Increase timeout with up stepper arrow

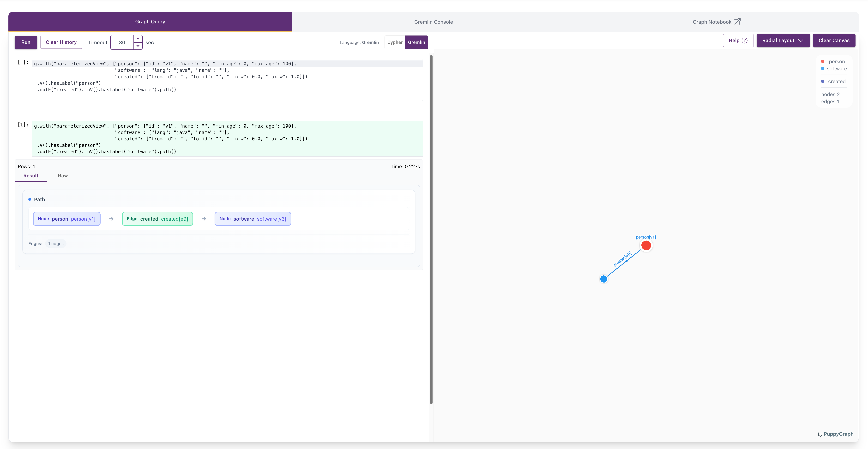[138, 39]
